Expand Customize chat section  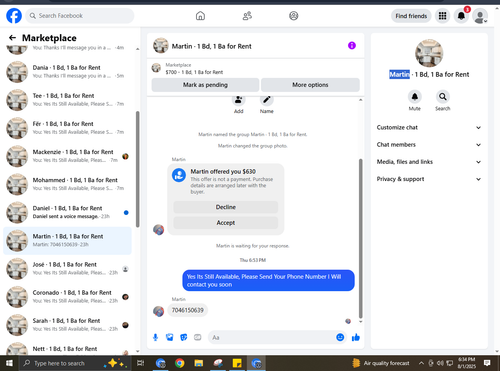click(x=429, y=127)
